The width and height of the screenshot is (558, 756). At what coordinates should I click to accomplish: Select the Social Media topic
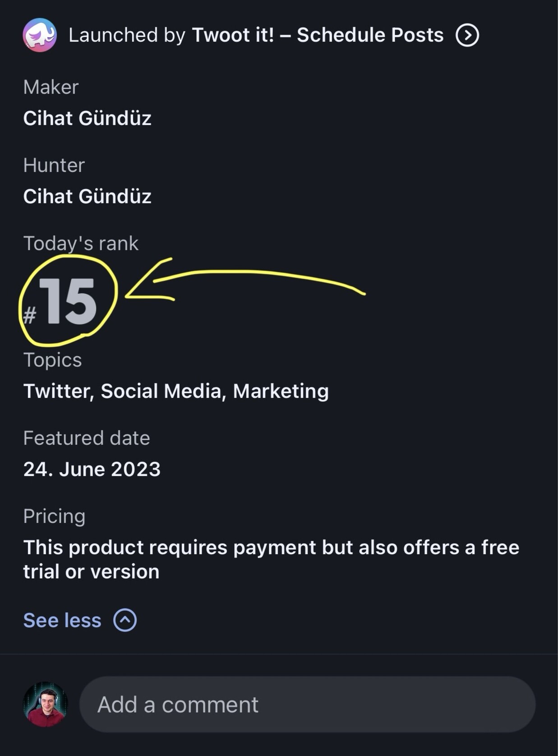[x=161, y=391]
